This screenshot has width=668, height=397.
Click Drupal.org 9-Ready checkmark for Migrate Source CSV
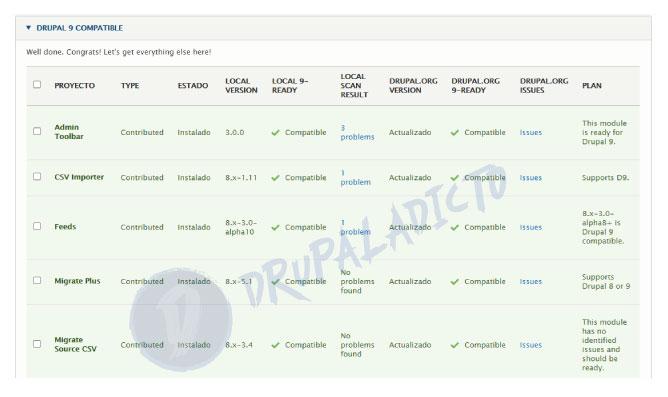455,345
